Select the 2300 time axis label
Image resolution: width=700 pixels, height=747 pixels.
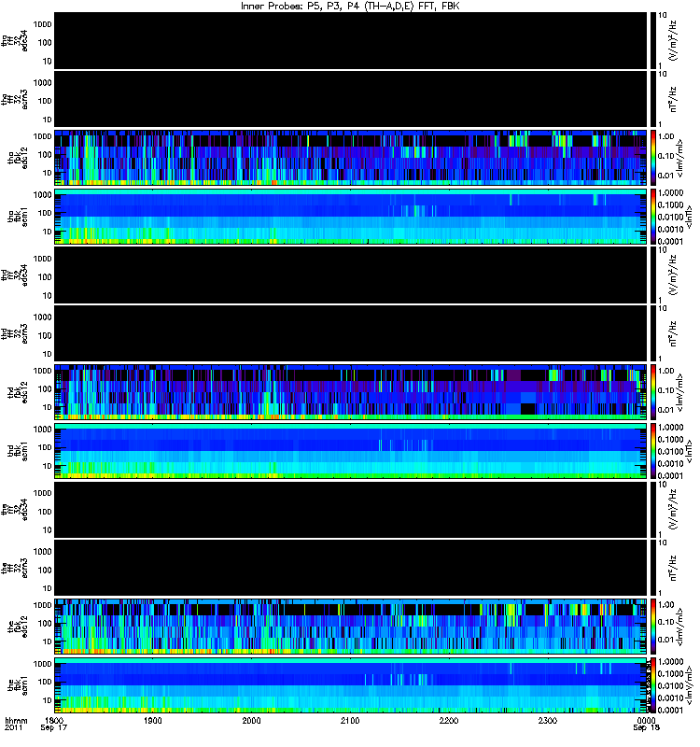[x=547, y=720]
